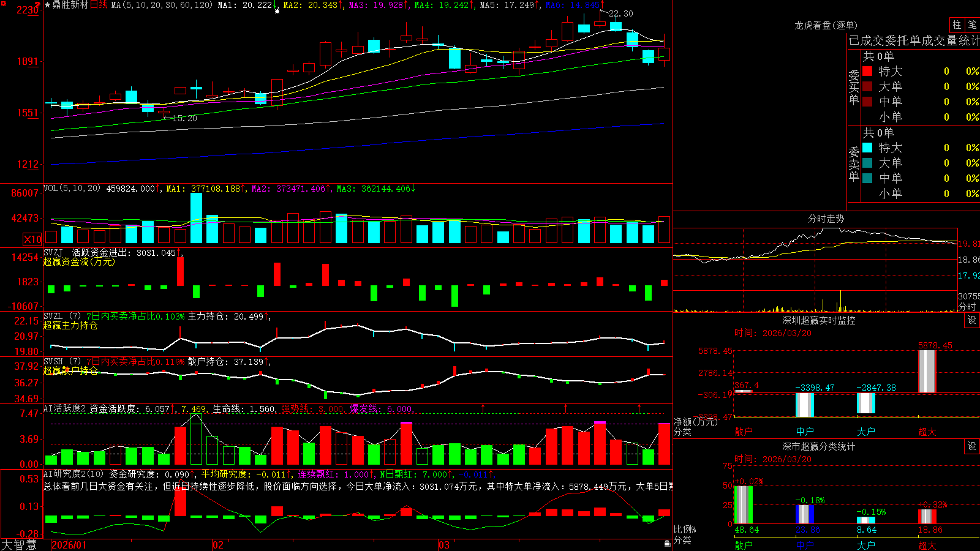The image size is (980, 551).
Task: Click the 净额(万元) axis label
Action: pos(695,422)
